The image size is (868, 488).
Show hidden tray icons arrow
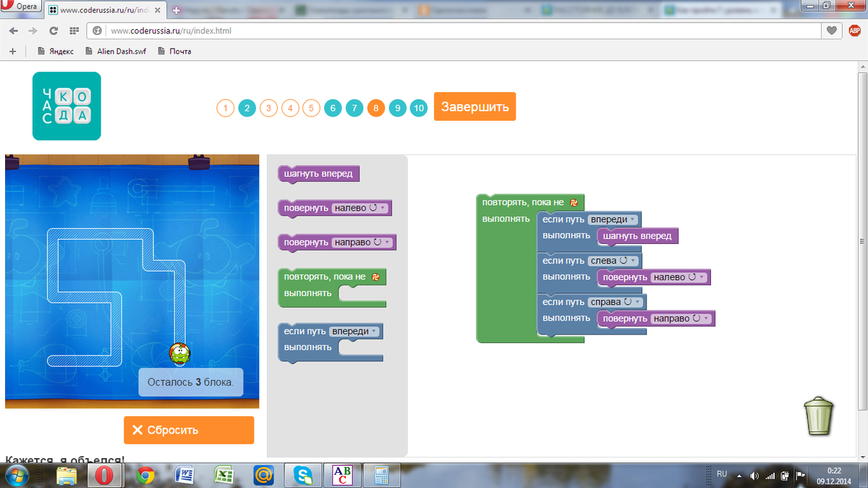tap(740, 476)
